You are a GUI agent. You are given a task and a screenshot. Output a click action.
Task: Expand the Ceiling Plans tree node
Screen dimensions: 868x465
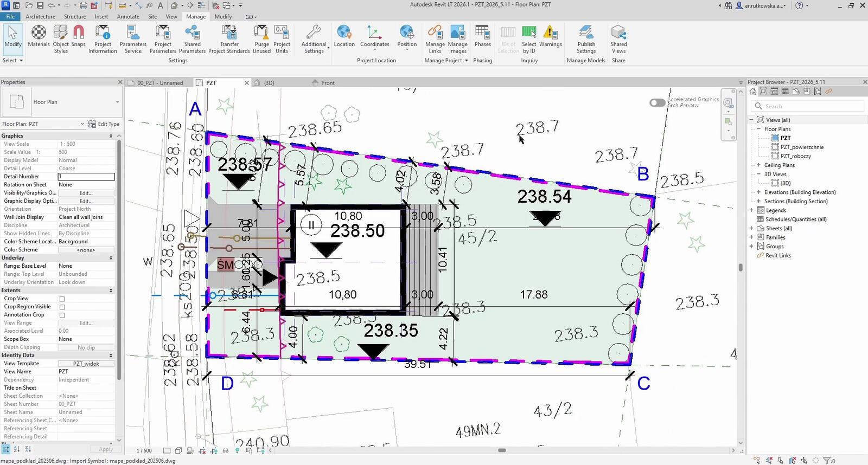(758, 165)
